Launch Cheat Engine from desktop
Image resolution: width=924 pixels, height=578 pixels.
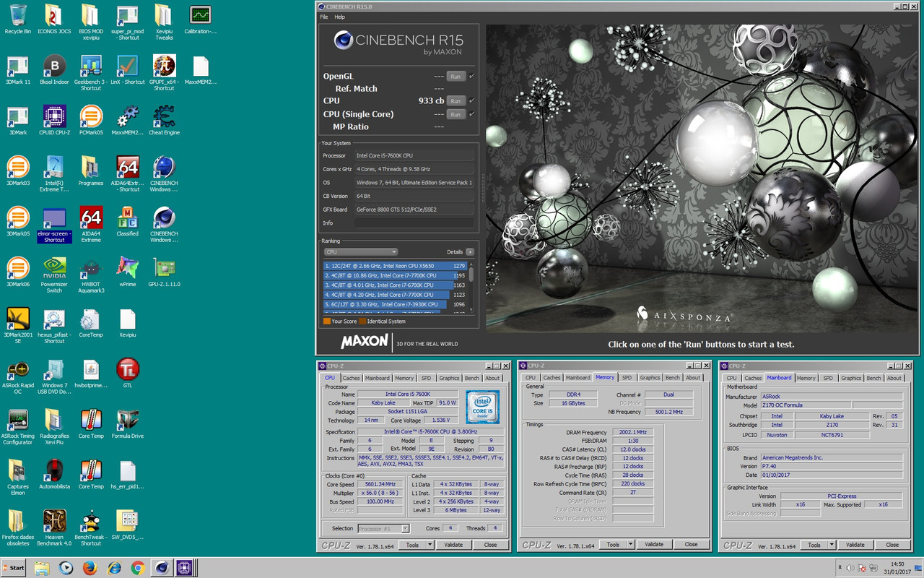point(164,116)
